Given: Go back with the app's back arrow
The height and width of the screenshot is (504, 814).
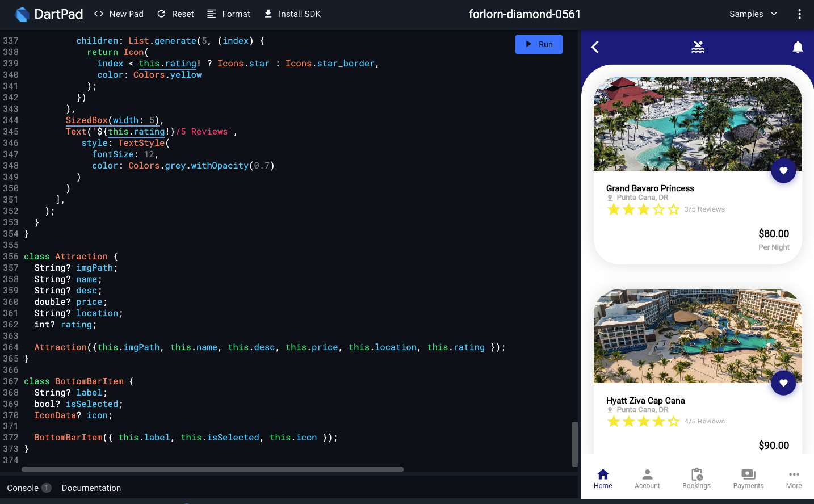Looking at the screenshot, I should pos(595,47).
